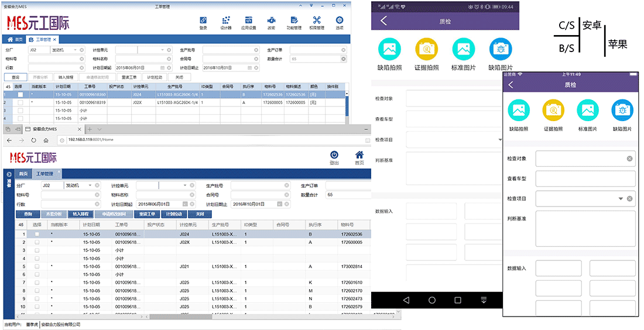
Task: Select the 工单管理 tab in the browser page
Action: pyautogui.click(x=44, y=174)
